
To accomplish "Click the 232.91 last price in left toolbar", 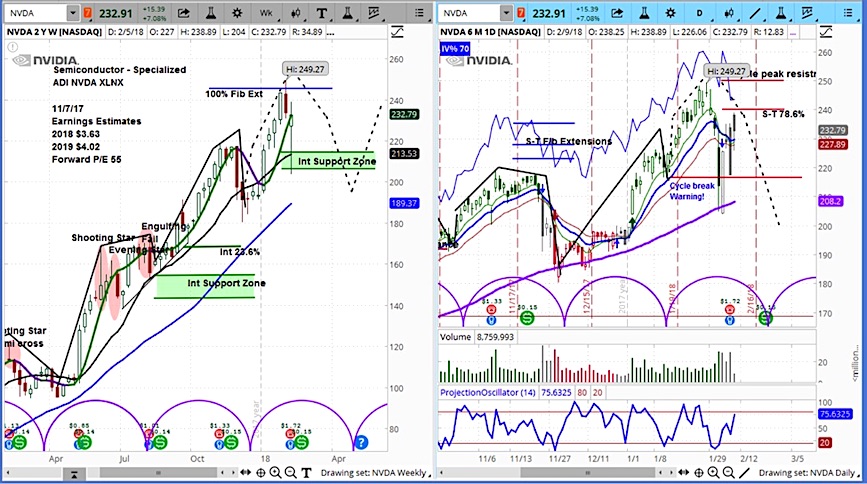I will pos(116,13).
